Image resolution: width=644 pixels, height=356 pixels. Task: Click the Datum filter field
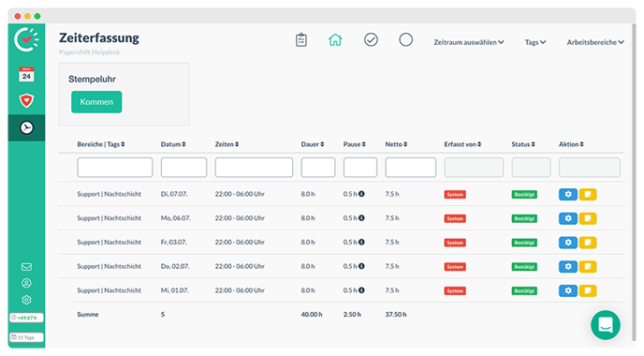[184, 168]
